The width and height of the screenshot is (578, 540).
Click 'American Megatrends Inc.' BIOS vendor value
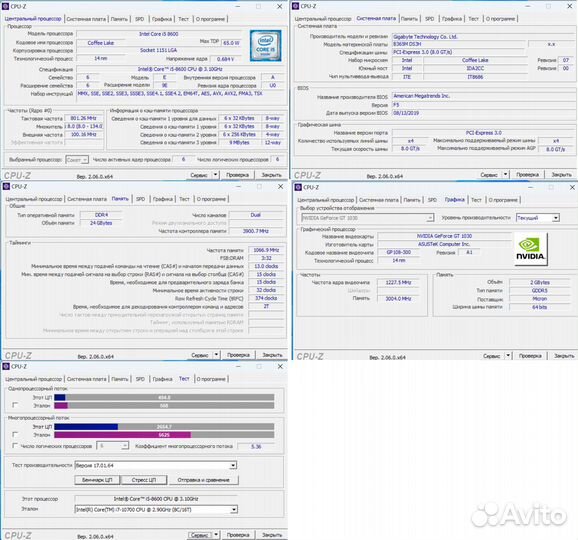(x=421, y=95)
